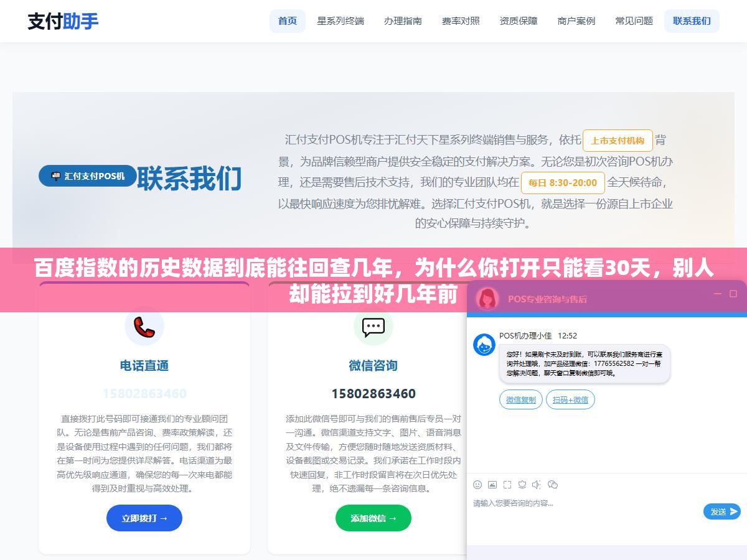Open the 星系列终端 menu item
This screenshot has width=747, height=560.
click(341, 21)
